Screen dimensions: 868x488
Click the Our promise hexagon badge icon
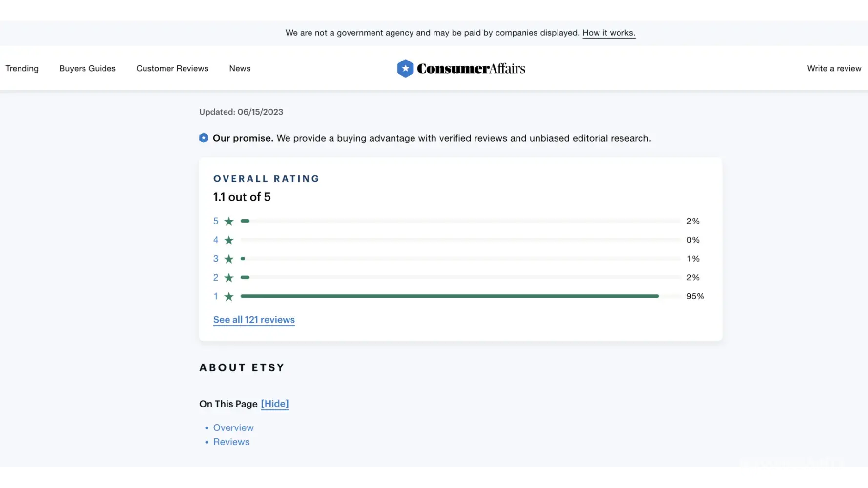(204, 138)
